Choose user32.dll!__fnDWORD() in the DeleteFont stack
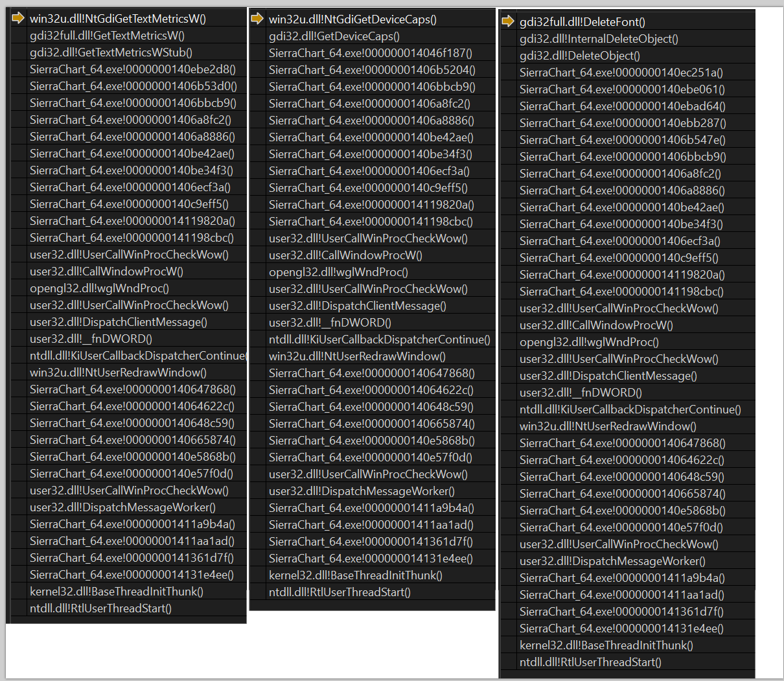784x681 pixels. (x=581, y=393)
